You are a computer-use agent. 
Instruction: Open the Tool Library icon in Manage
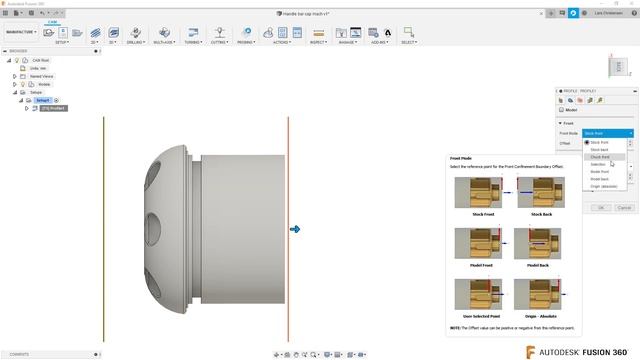(341, 33)
